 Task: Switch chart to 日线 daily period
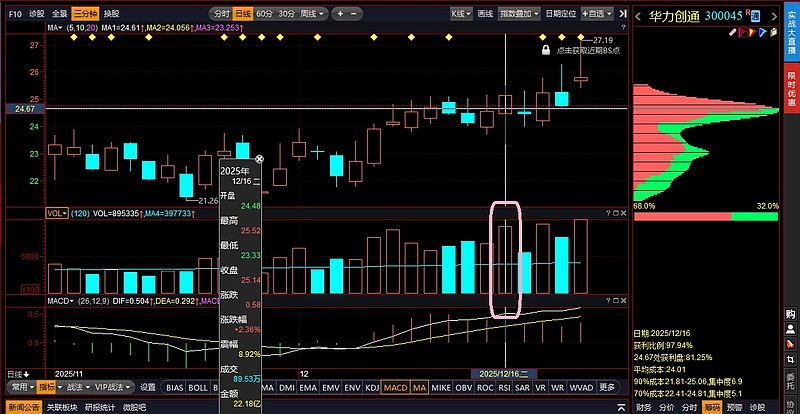tap(243, 14)
